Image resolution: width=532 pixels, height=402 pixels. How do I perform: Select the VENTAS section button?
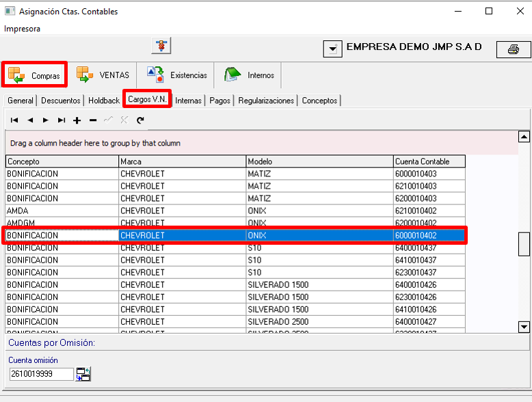coord(103,75)
